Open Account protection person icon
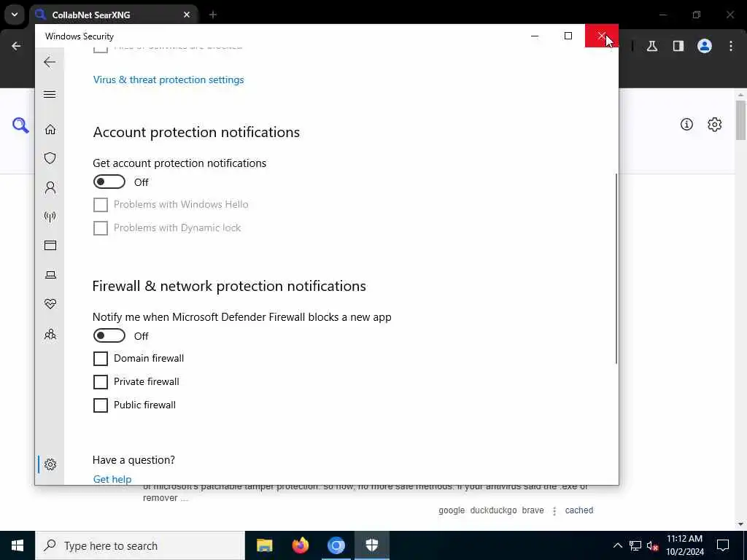The height and width of the screenshot is (560, 747). 50,187
